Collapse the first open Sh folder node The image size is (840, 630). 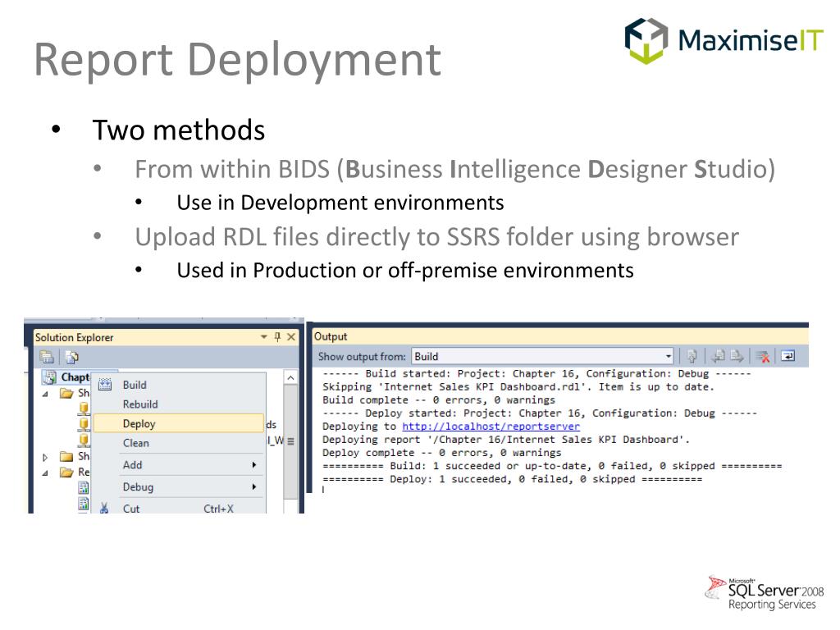tap(46, 394)
